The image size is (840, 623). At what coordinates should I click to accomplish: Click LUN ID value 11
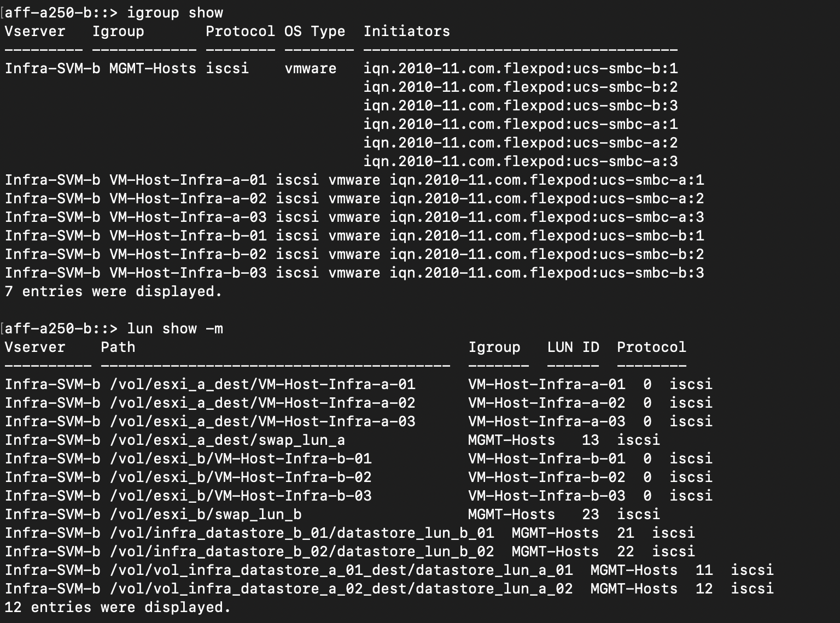tap(704, 570)
